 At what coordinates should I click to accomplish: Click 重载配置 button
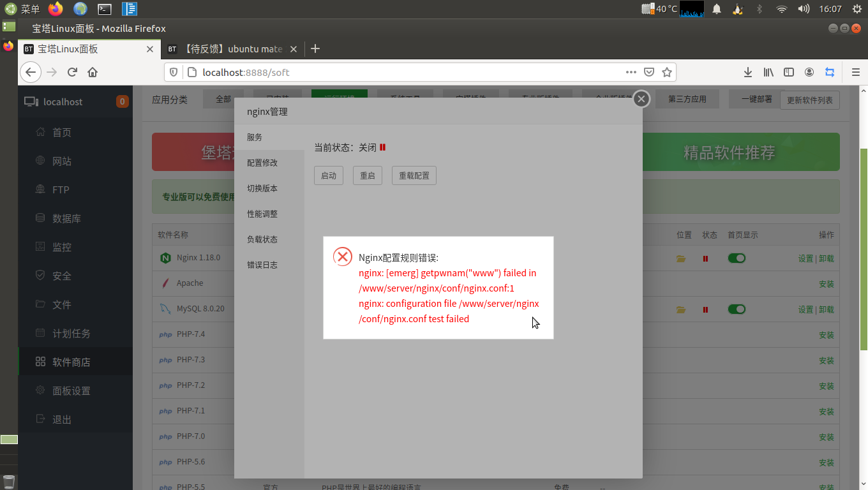(x=414, y=175)
